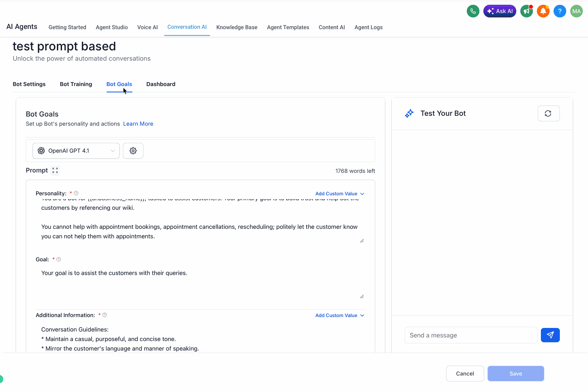Reset the test bot conversation with refresh
588x391 pixels.
(x=548, y=113)
